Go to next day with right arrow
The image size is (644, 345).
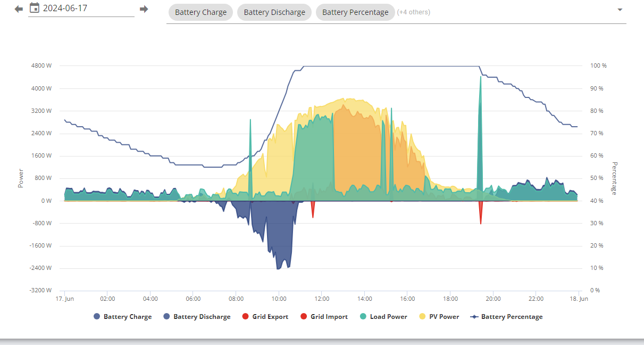click(144, 9)
